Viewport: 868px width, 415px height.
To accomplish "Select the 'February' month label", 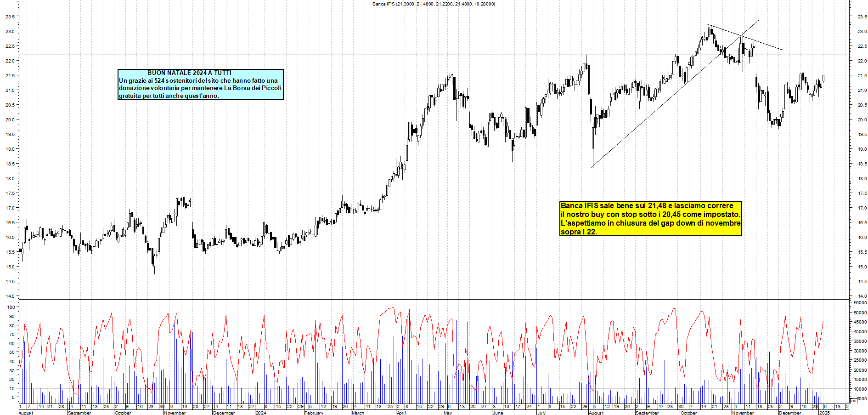I will [x=314, y=413].
